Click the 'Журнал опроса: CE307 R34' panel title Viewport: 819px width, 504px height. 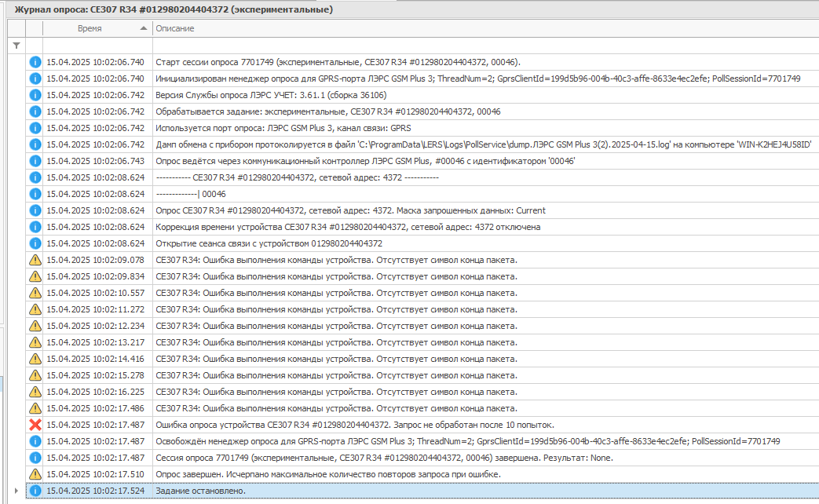174,9
